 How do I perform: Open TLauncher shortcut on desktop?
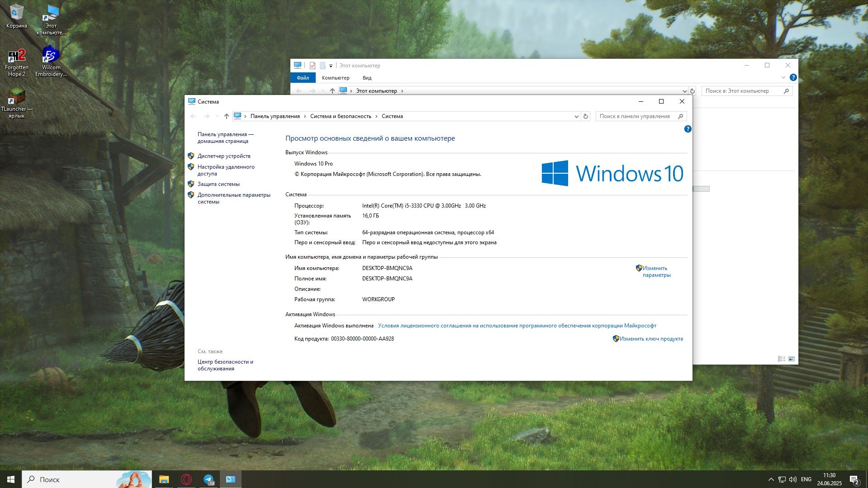point(17,103)
